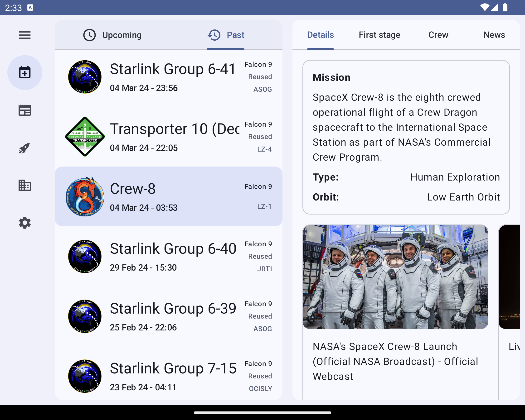This screenshot has height=420, width=525.
Task: Click the ASOG label on Starlink Group 6-39
Action: (262, 329)
